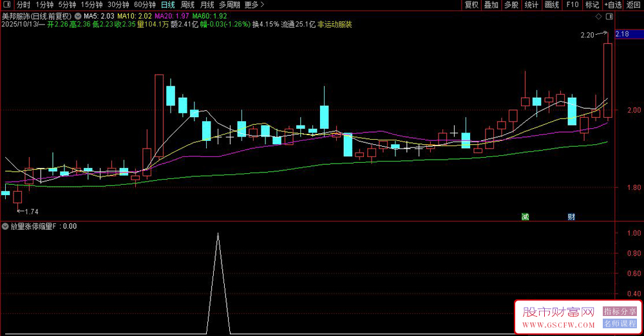Click the 返回 back button
Viewport: 644px width, 336px height.
tap(634, 5)
